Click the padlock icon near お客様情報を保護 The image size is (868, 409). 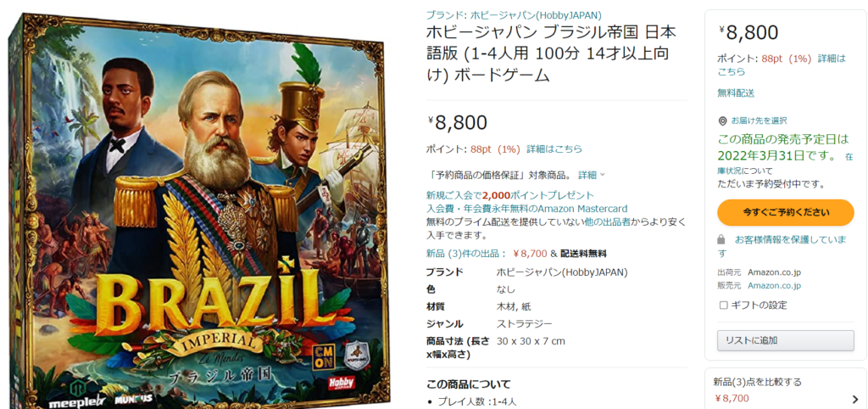(721, 240)
